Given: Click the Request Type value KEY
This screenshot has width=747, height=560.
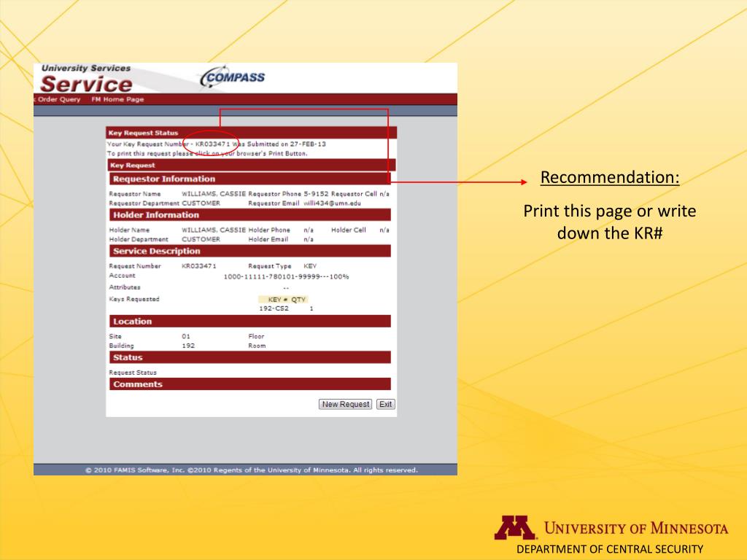Looking at the screenshot, I should click(x=309, y=266).
